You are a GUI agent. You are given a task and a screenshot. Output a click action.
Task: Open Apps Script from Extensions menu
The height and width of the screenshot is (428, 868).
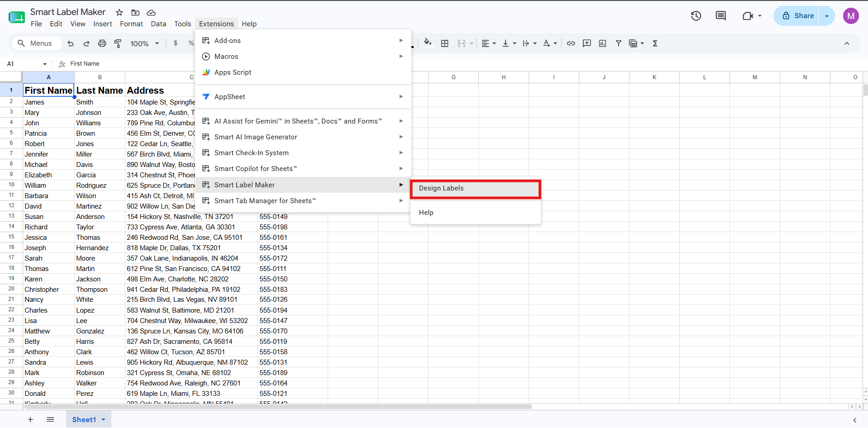coord(303,72)
